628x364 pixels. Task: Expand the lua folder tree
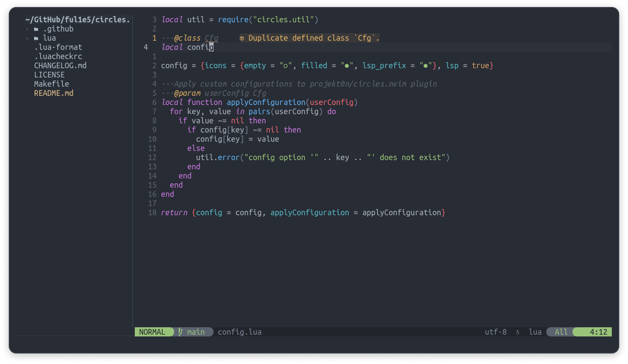click(27, 38)
